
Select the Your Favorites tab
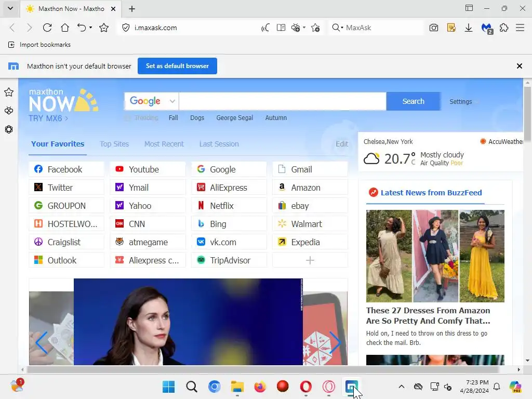(58, 144)
